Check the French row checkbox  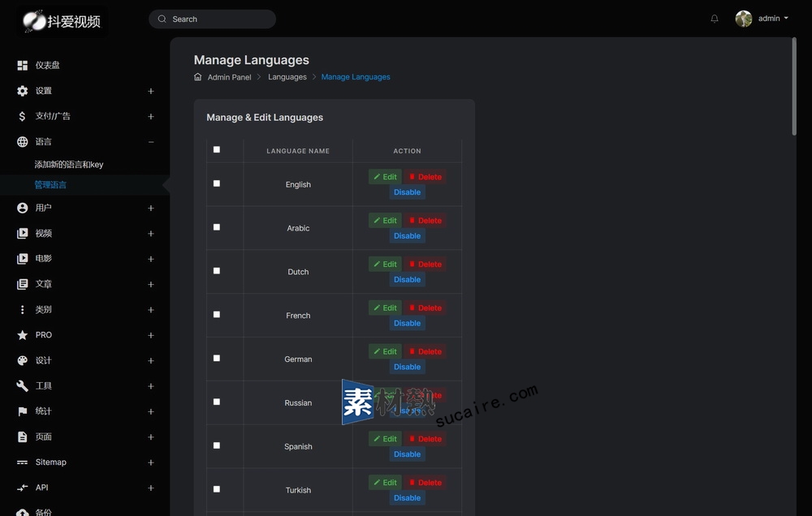point(217,315)
